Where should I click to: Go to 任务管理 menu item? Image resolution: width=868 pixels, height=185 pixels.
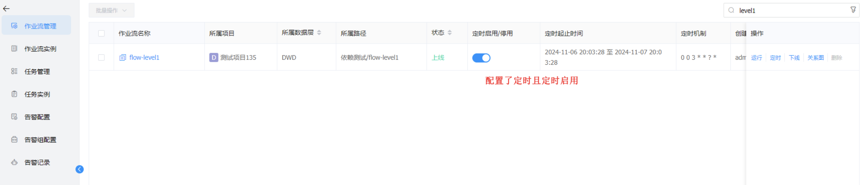pyautogui.click(x=37, y=72)
